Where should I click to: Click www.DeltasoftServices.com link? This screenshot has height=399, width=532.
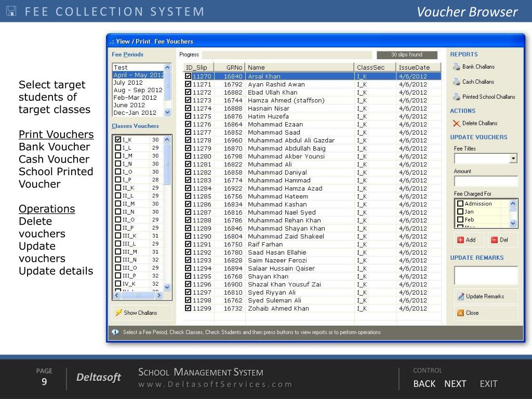point(215,384)
